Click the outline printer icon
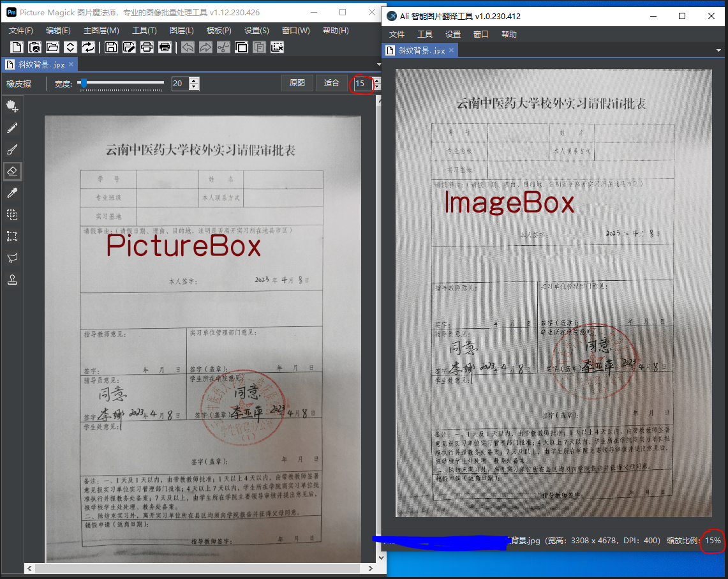 pyautogui.click(x=147, y=47)
